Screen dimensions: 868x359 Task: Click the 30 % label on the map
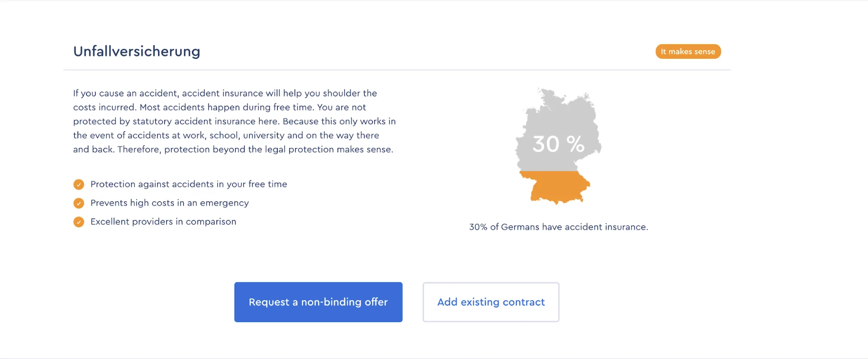(558, 144)
